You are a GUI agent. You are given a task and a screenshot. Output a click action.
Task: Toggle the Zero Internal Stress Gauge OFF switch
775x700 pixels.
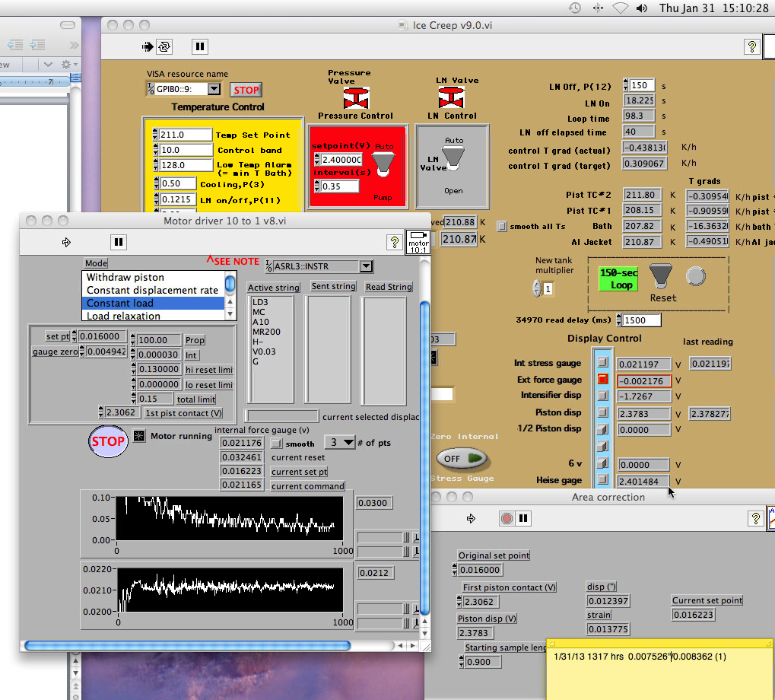point(461,458)
